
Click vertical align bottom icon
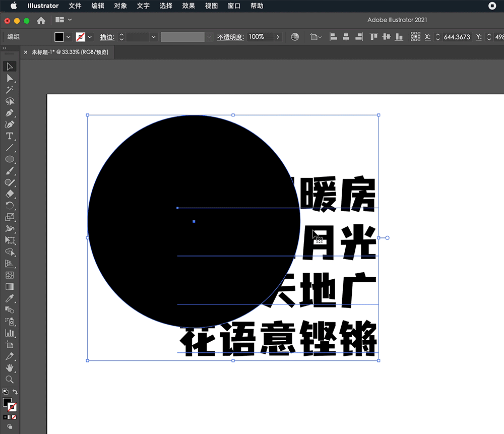399,37
